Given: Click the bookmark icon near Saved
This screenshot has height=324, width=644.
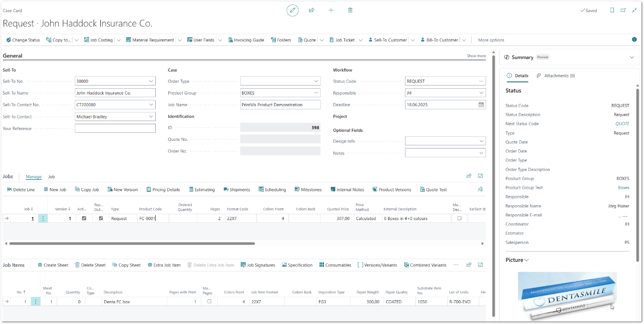Looking at the screenshot, I should tap(612, 10).
